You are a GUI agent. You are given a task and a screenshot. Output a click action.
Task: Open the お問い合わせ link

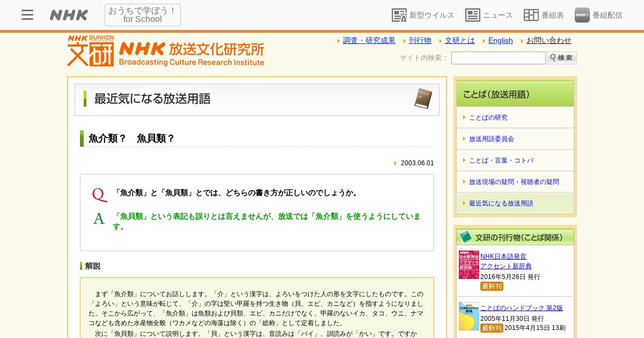[x=549, y=40]
